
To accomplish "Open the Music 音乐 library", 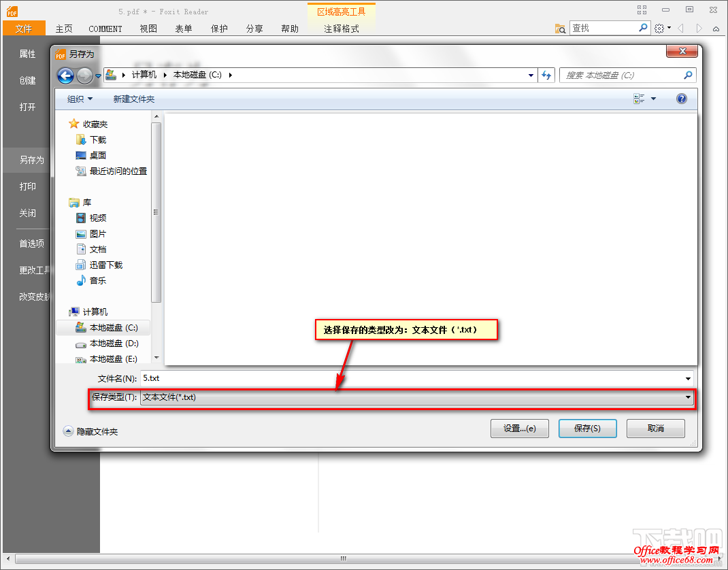I will 91,280.
